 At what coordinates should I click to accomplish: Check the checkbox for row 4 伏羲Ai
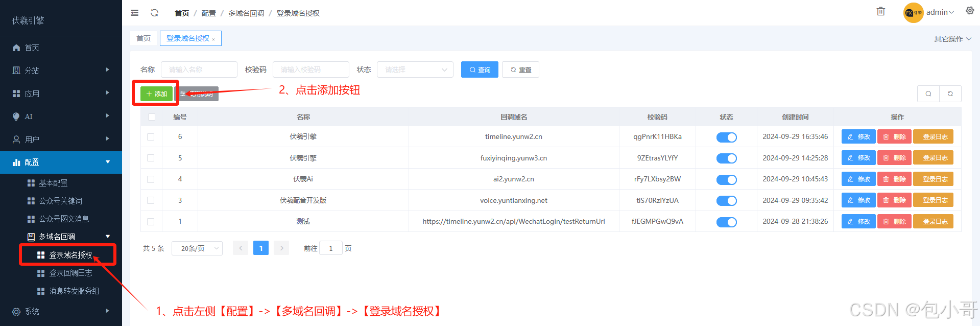[151, 179]
